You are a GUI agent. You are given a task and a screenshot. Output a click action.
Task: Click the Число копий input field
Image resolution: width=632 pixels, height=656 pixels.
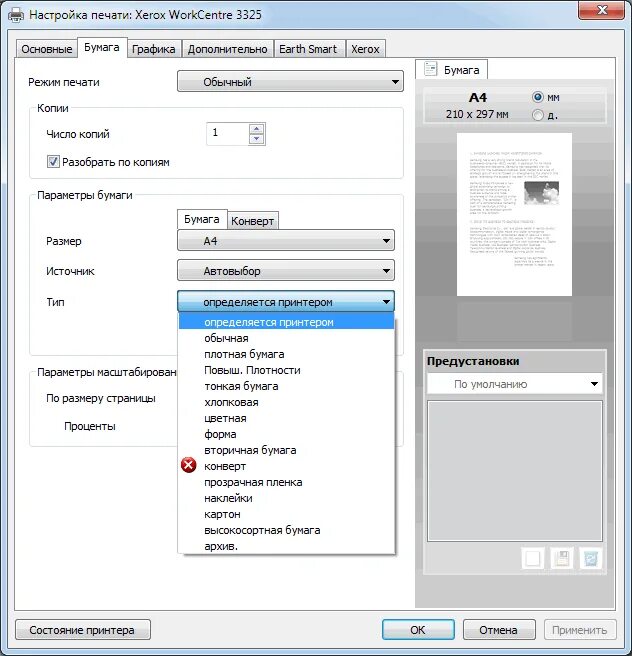point(228,134)
